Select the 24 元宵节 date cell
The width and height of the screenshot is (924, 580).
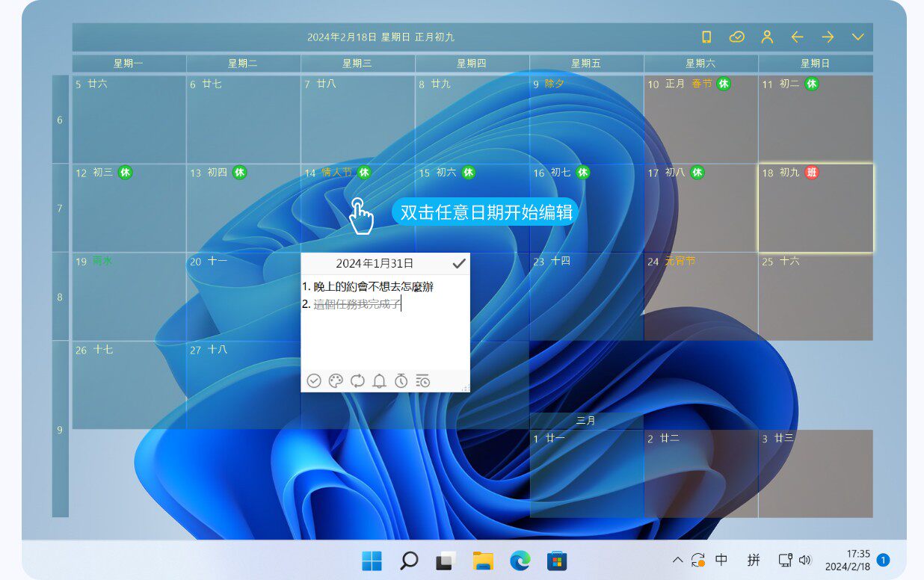pos(701,297)
